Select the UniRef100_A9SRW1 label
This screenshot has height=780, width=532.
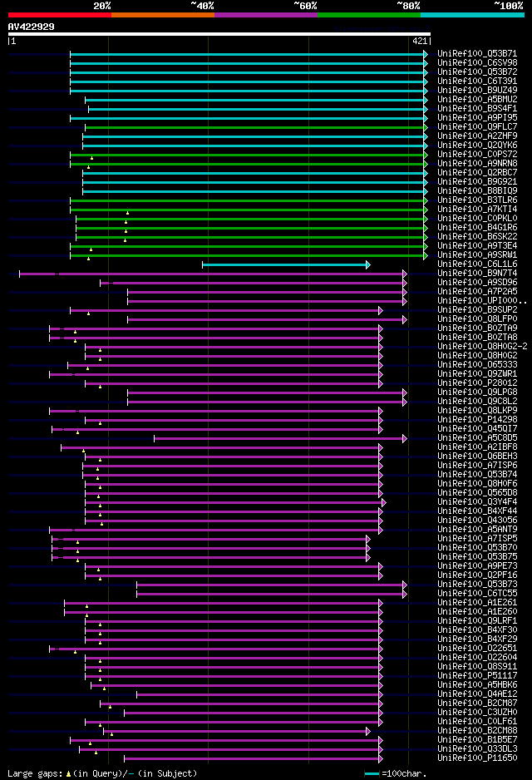tap(477, 254)
